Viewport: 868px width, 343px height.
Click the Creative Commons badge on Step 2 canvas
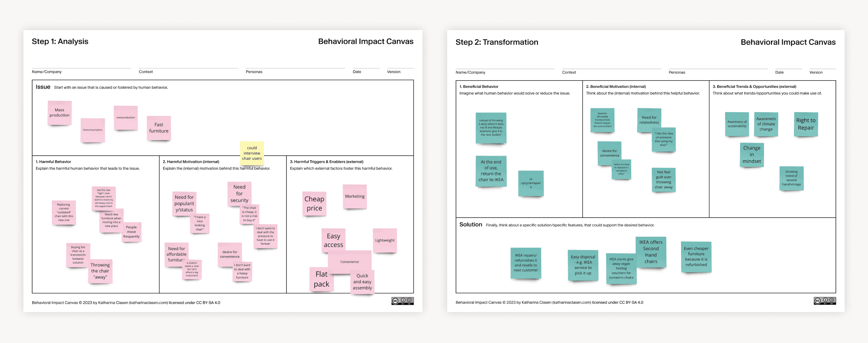click(x=824, y=301)
